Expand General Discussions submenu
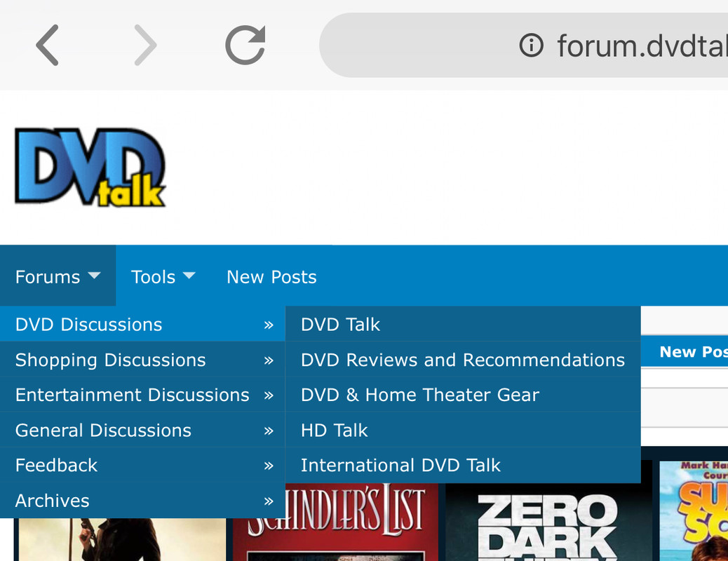Viewport: 728px width, 561px height. (x=142, y=430)
